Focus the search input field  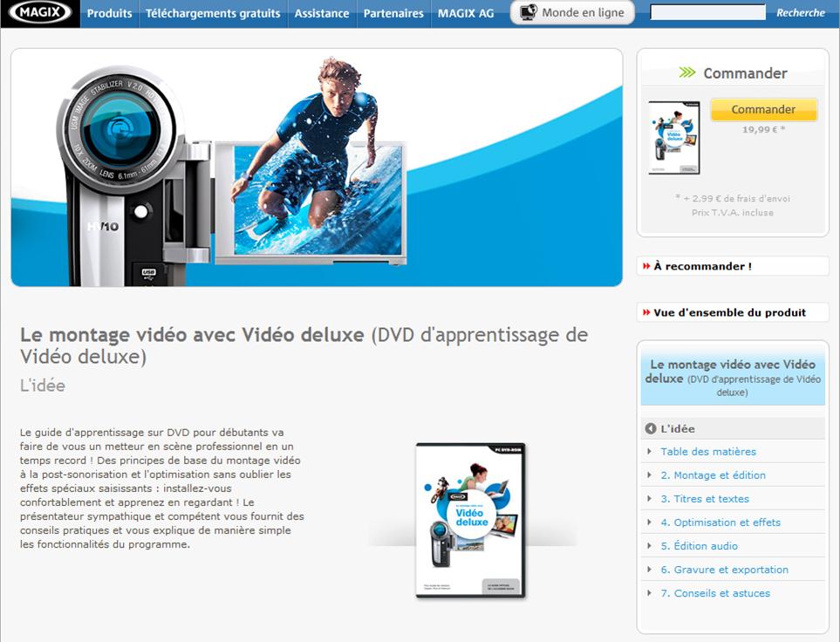tap(707, 12)
